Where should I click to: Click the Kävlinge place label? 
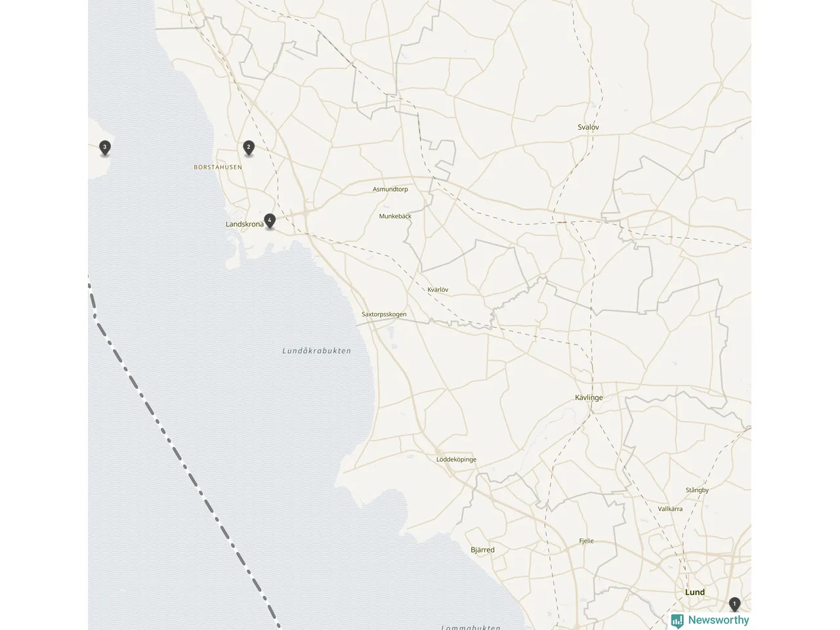589,398
